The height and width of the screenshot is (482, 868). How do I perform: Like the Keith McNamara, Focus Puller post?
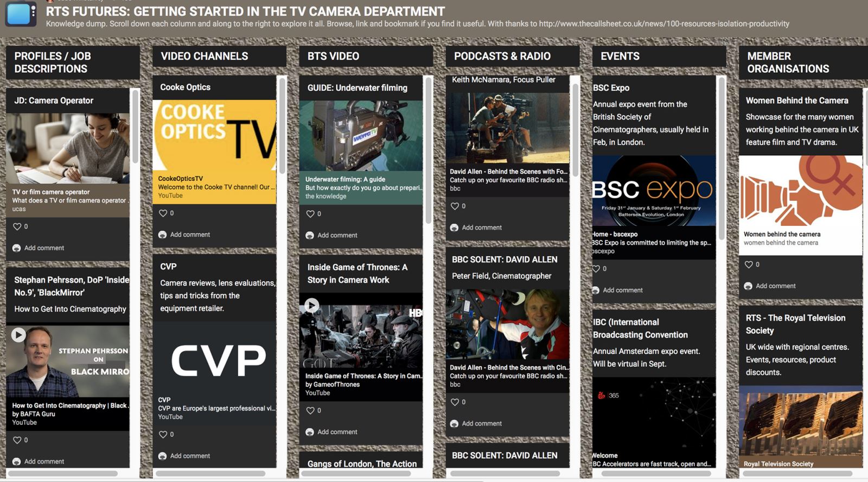coord(455,206)
